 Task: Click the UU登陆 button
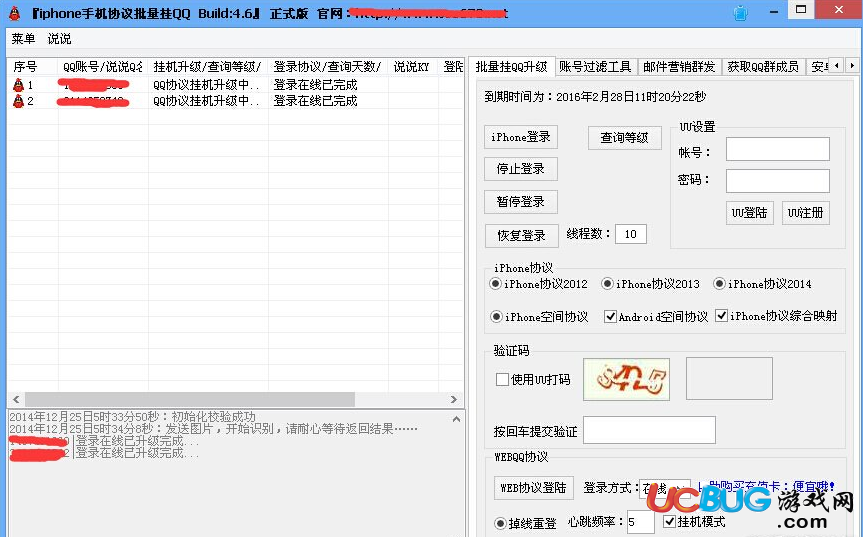click(x=750, y=213)
